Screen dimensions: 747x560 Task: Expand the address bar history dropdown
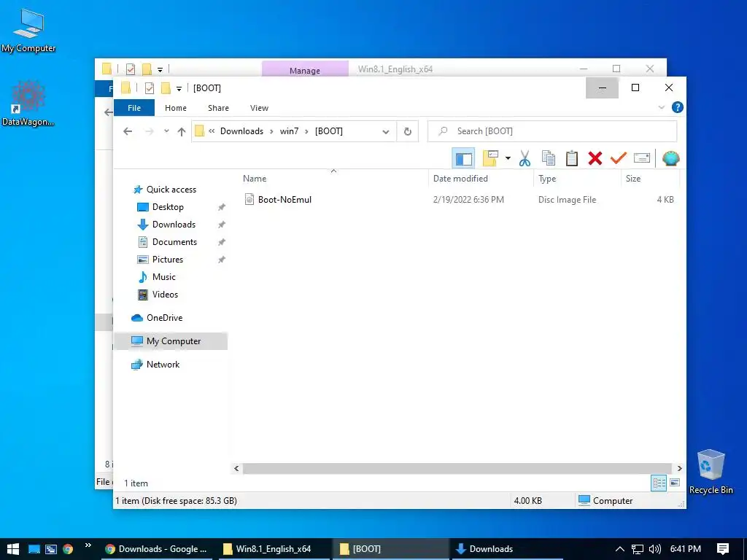386,131
